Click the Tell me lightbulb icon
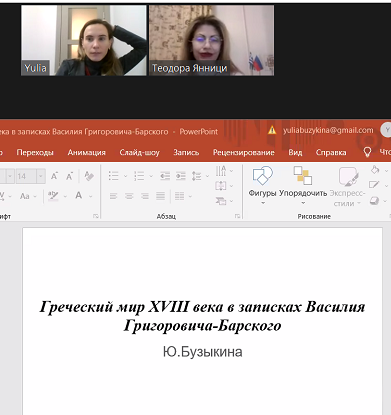391x415 pixels. pos(367,152)
